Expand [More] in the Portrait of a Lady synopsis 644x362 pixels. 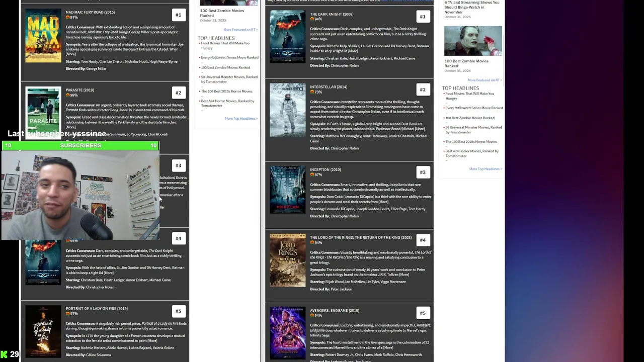(152, 341)
